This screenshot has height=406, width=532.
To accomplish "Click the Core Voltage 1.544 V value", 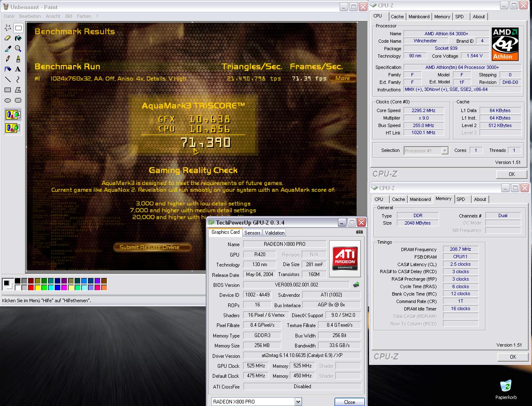I will coord(475,56).
